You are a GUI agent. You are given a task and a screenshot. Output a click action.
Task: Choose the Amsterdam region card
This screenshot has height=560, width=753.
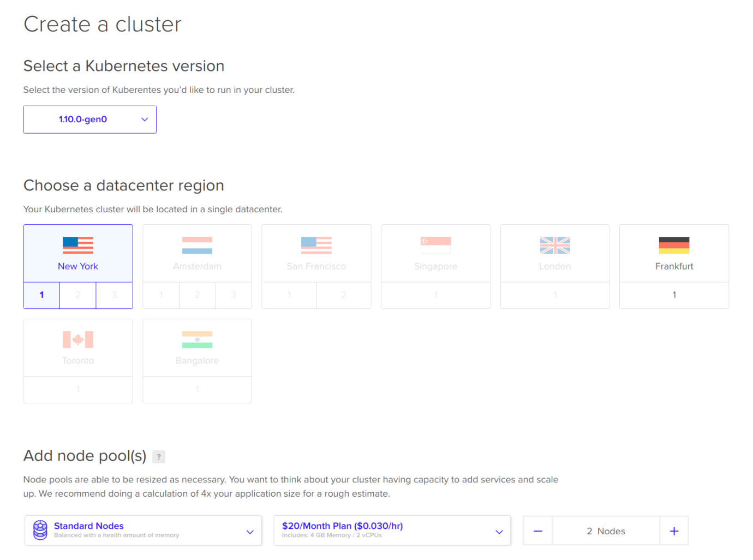click(197, 254)
